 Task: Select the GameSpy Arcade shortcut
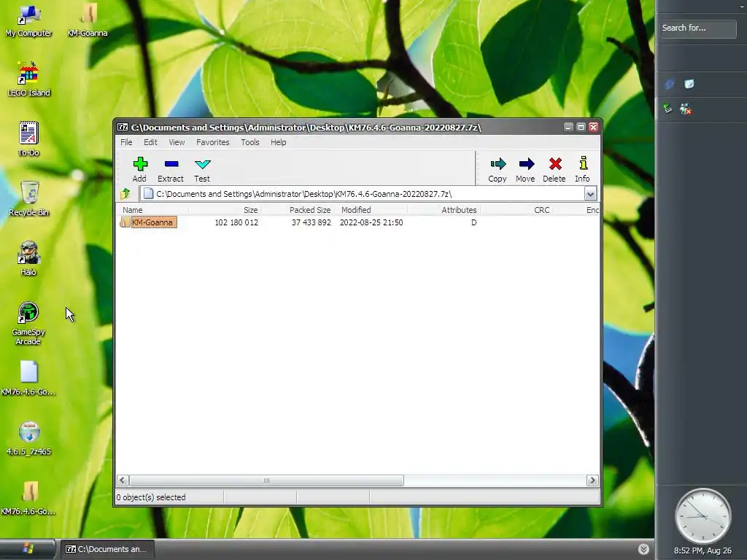(x=28, y=313)
